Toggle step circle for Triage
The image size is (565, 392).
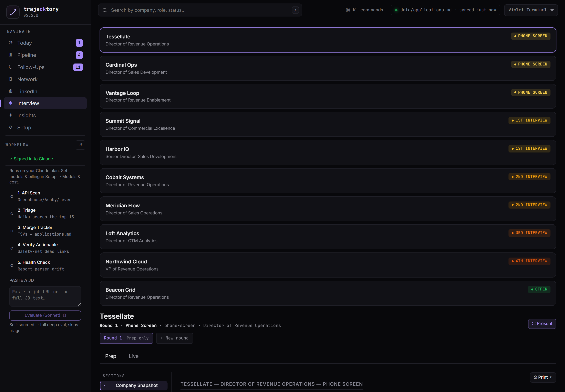click(x=12, y=214)
